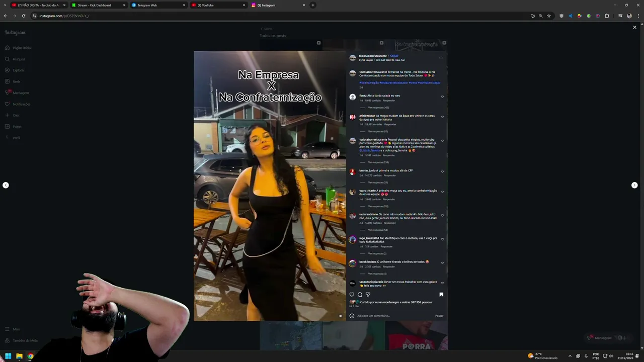Expand Ver respostas (110) under ycaro_ricarte comment
Image resolution: width=644 pixels, height=362 pixels.
coord(378,206)
